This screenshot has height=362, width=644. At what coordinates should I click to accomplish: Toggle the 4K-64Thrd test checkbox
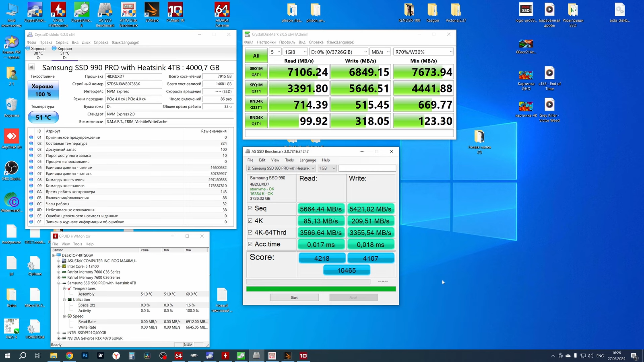pos(250,232)
